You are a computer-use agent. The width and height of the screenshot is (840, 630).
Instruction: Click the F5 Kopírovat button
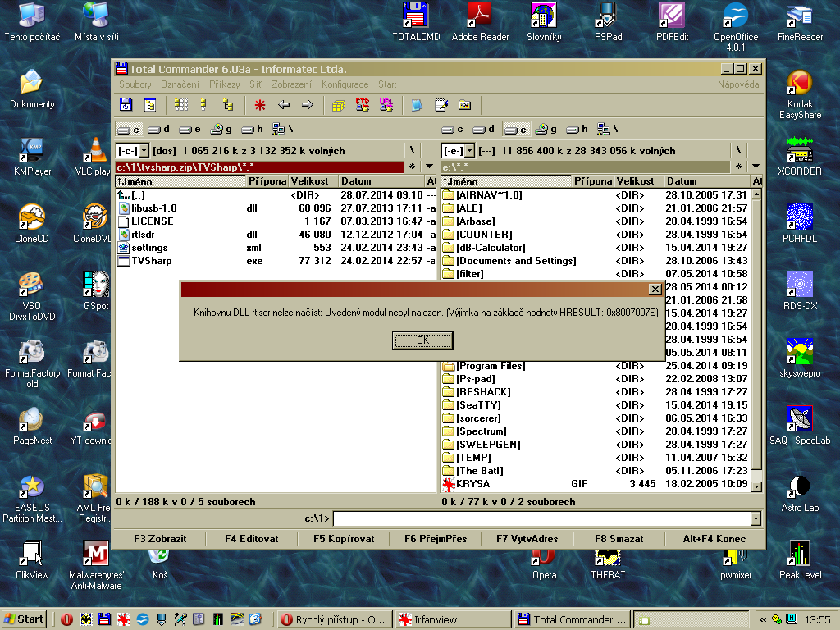344,539
